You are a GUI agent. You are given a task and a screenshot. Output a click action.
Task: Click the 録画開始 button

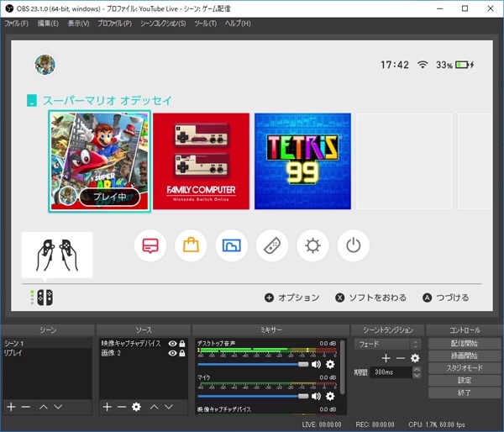465,356
